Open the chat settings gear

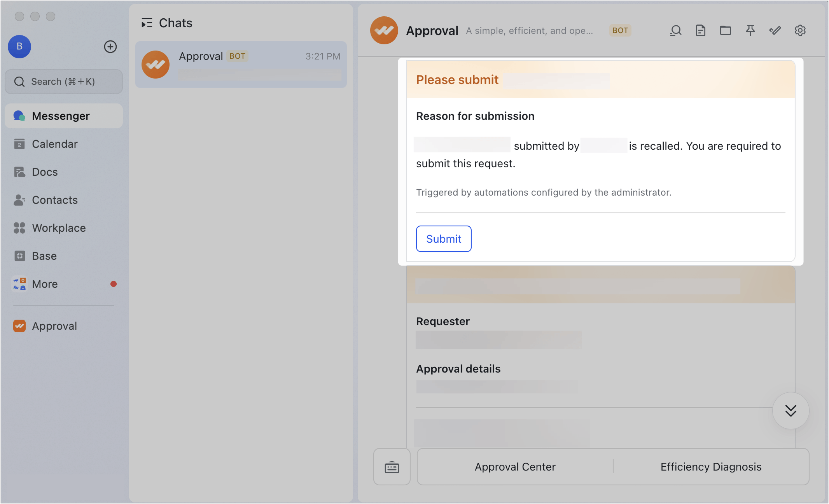(800, 30)
